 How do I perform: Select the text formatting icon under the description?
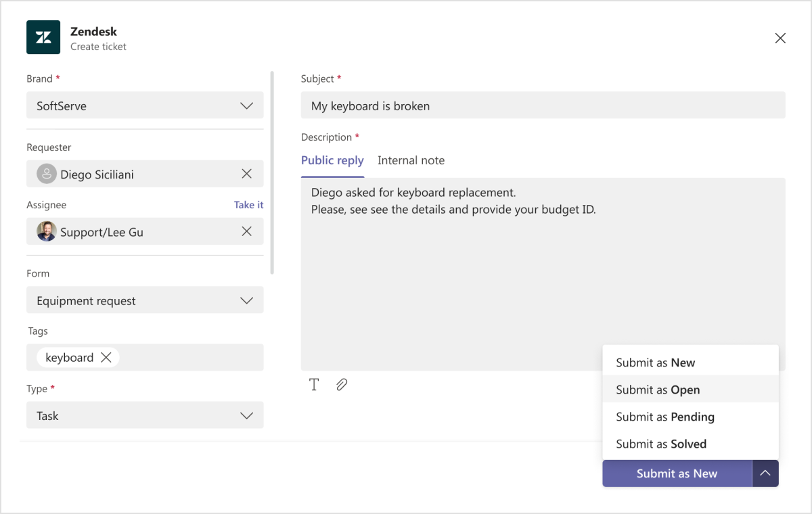(x=314, y=384)
